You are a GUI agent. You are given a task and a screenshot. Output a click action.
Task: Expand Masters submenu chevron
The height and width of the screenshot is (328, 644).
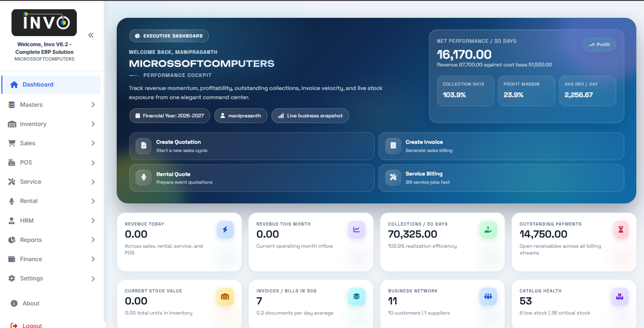pyautogui.click(x=93, y=105)
